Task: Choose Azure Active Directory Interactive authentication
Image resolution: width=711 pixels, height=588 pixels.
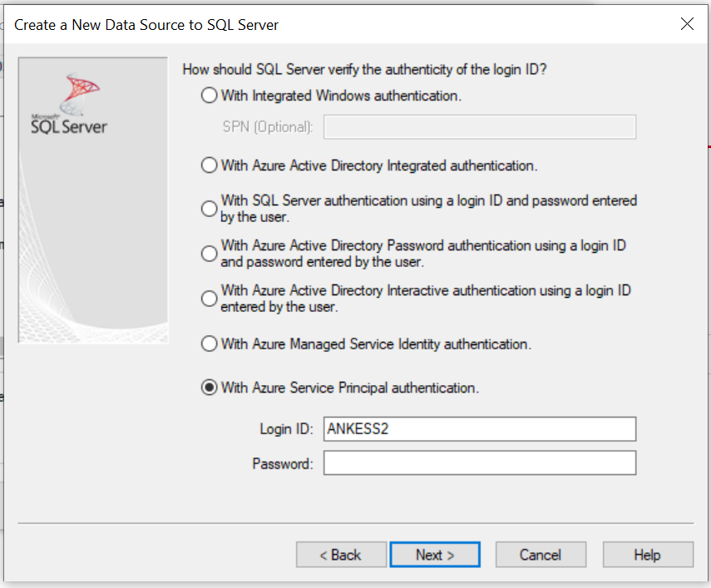Action: 210,299
